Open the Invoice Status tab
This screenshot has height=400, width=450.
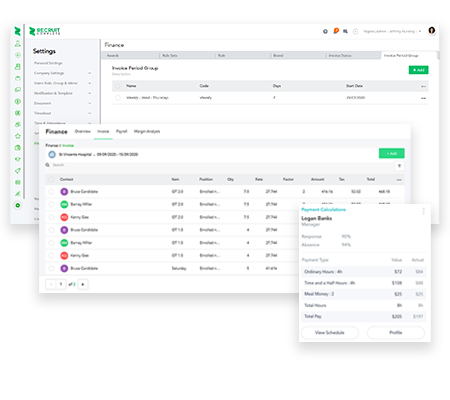[353, 55]
